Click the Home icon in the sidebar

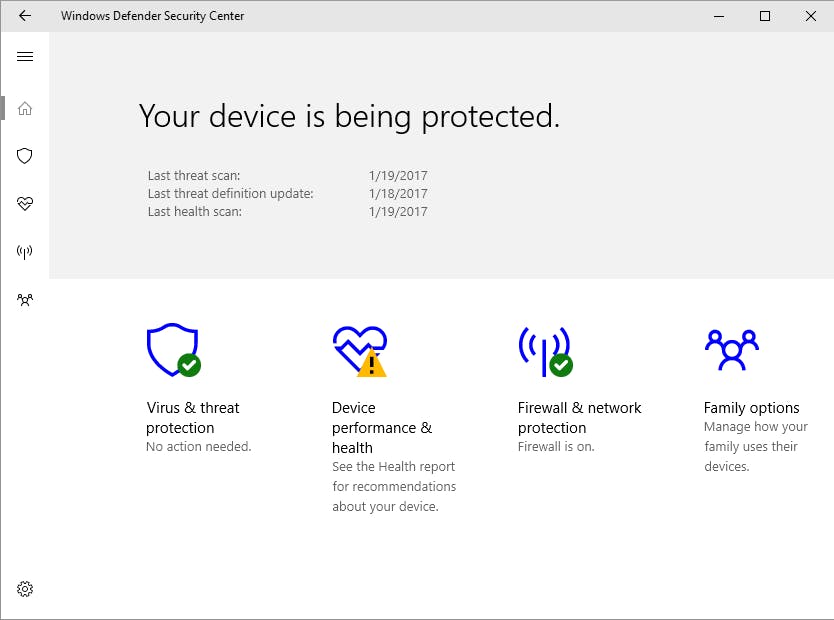tap(25, 108)
